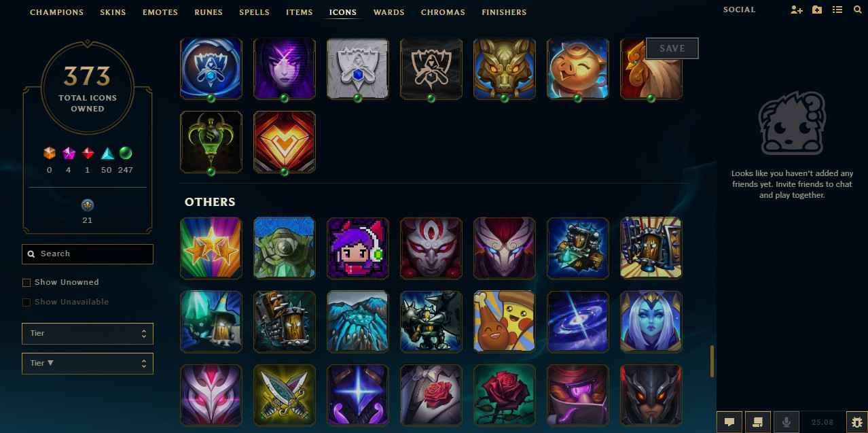Select the red rose summoner icon
The image size is (868, 433).
click(504, 396)
